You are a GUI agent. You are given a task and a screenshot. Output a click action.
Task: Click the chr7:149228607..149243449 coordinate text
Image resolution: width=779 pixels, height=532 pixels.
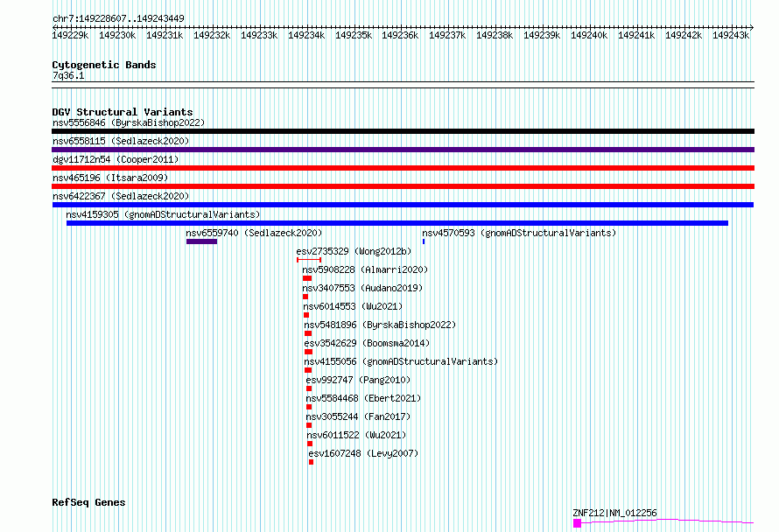[x=118, y=18]
